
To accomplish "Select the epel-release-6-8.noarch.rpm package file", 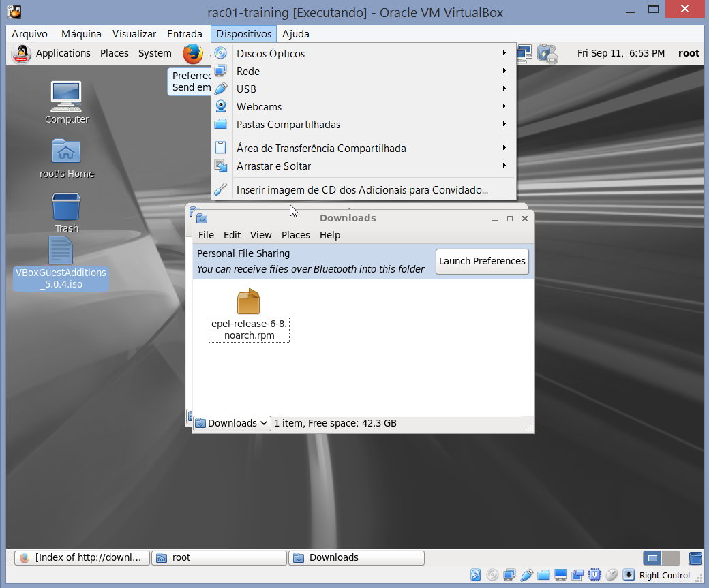I will click(x=249, y=315).
